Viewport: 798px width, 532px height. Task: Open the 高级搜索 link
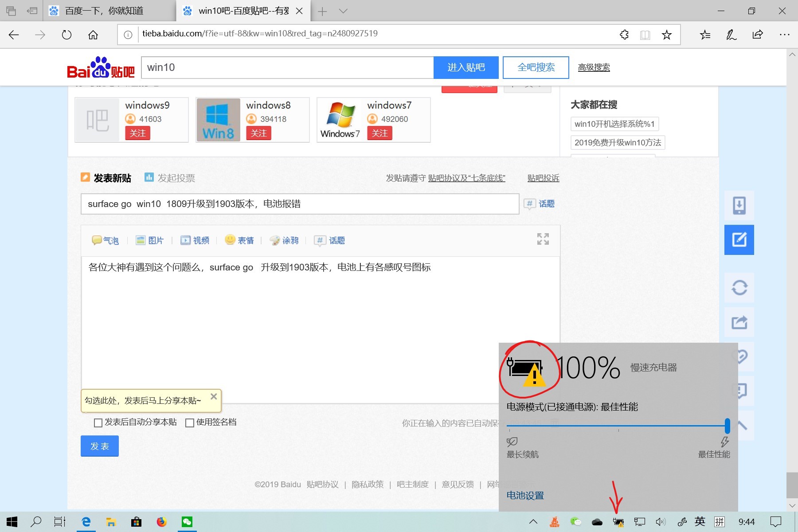click(x=594, y=68)
